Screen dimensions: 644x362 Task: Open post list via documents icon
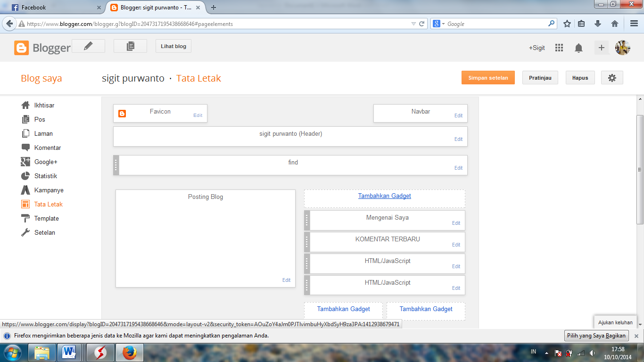pos(131,46)
